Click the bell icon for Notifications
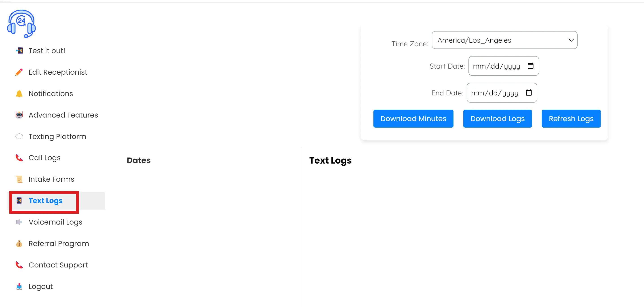The height and width of the screenshot is (307, 644). click(x=19, y=94)
